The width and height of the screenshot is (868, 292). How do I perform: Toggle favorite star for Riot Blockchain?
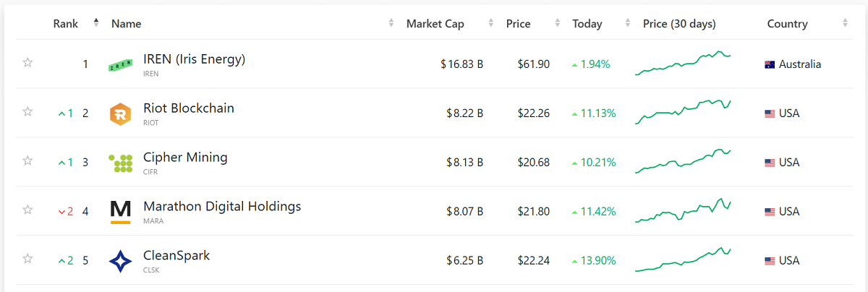pyautogui.click(x=27, y=111)
